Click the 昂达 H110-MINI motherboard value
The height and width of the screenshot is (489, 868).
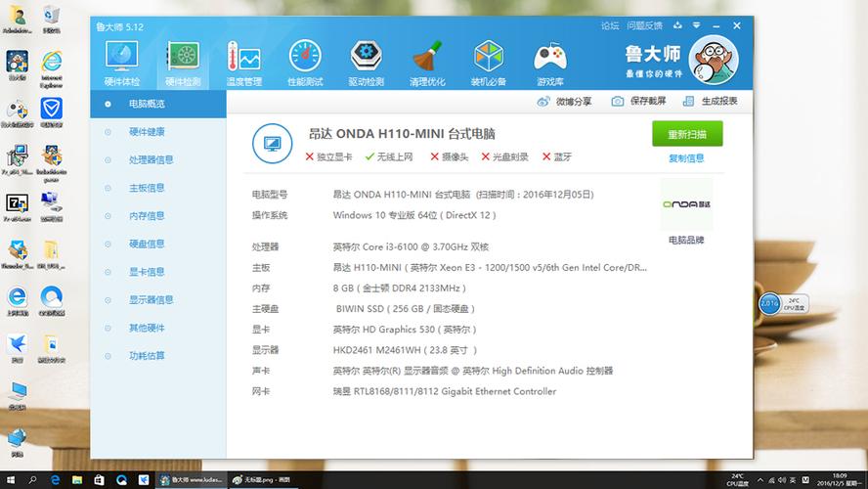(490, 267)
